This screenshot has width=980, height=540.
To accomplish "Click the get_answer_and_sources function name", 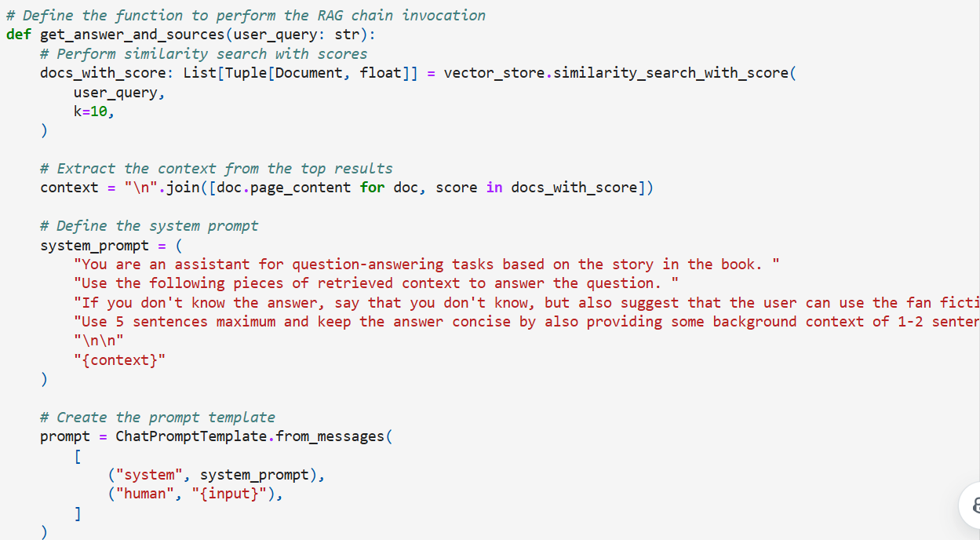I will coord(132,35).
